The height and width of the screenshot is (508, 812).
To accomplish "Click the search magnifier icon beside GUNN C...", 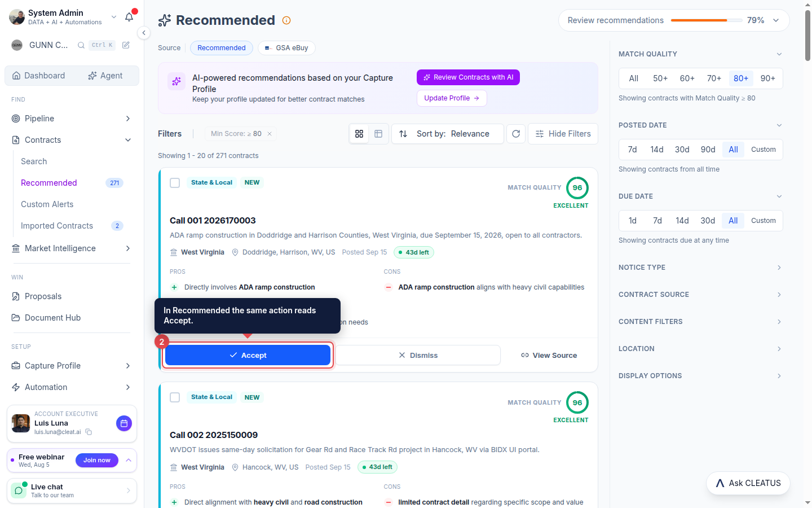I will (81, 45).
